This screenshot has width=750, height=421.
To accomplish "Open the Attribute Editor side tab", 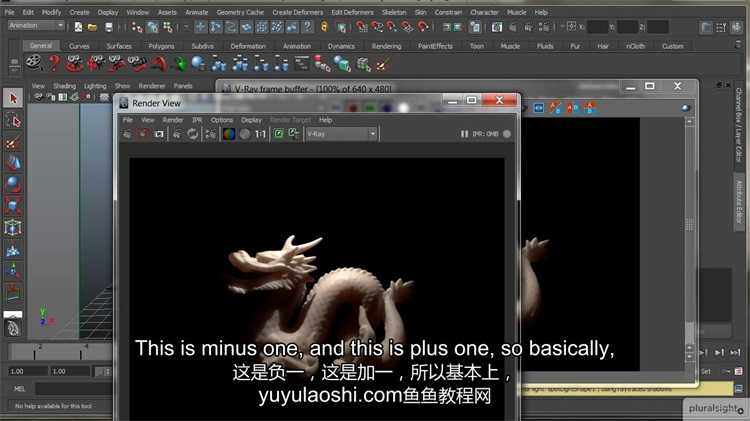I will [739, 203].
